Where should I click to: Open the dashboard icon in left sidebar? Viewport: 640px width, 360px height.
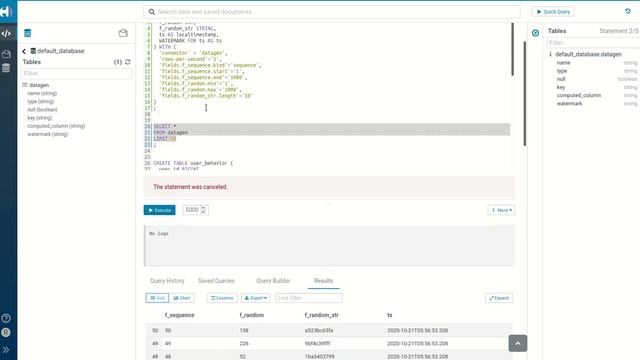click(6, 54)
